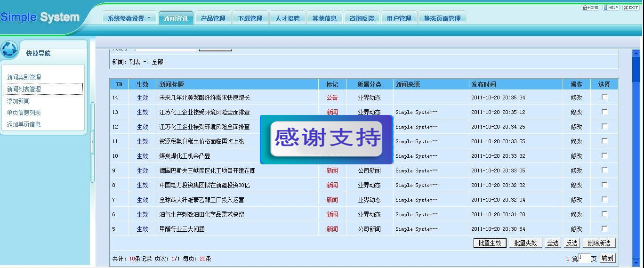Click 生效 in the 全球最大纤维素乙醇工厂投入运营 row
This screenshot has width=644, height=268.
click(x=142, y=200)
